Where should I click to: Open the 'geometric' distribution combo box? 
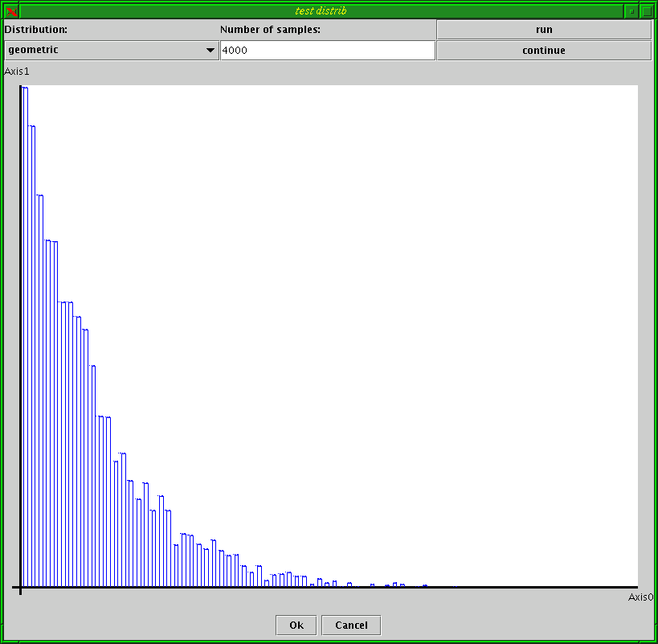pyautogui.click(x=111, y=51)
